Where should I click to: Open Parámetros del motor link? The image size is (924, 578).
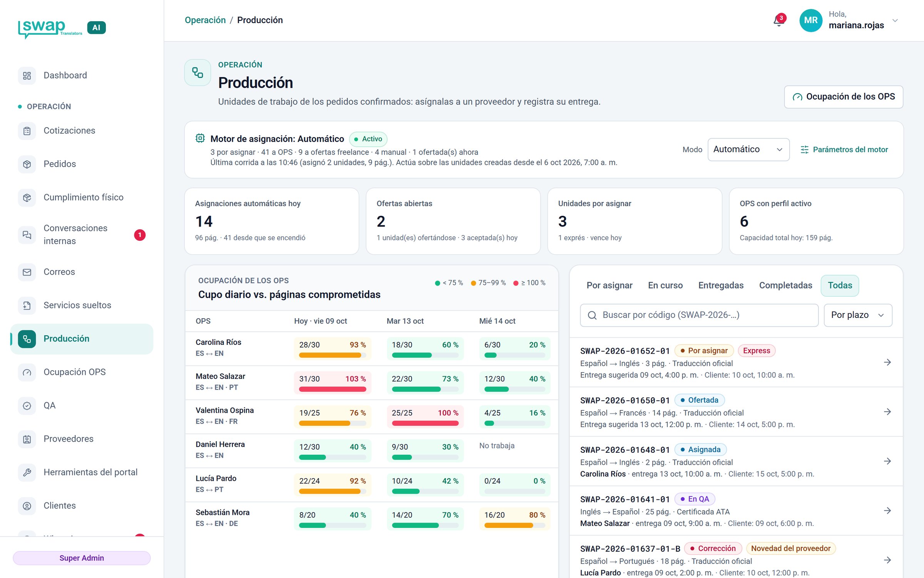(x=844, y=150)
